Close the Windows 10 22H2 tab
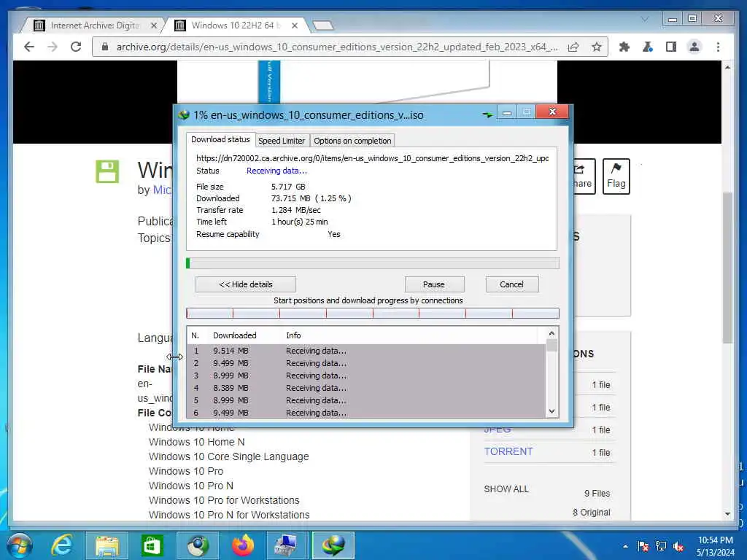 click(295, 26)
